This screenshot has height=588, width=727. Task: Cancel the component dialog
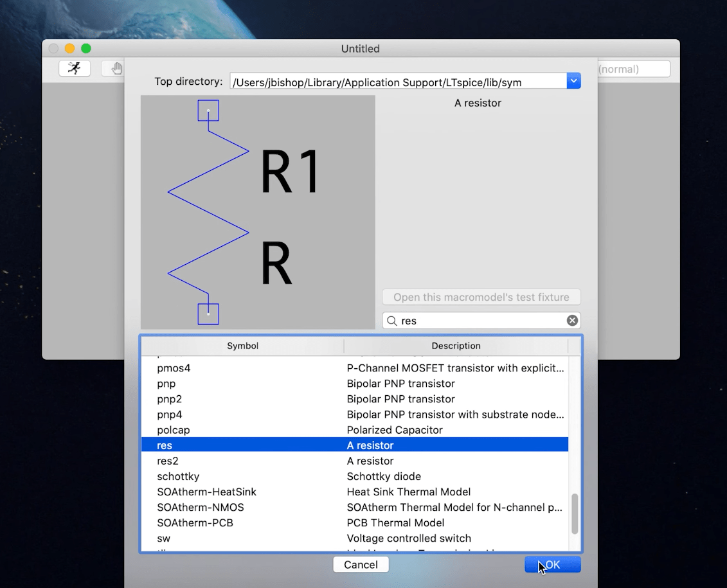[x=361, y=564]
